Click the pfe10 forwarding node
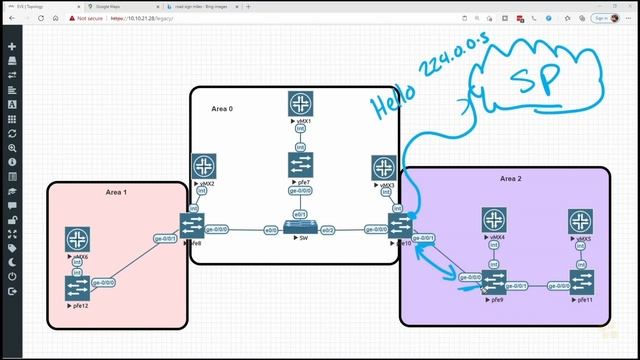The height and width of the screenshot is (360, 640). coord(400,226)
